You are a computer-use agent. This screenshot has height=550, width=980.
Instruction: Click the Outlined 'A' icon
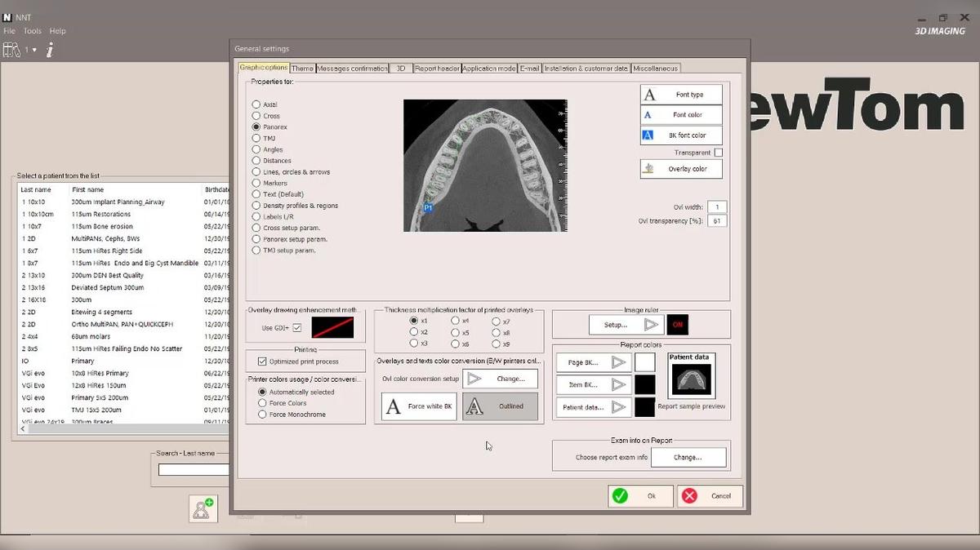click(x=474, y=406)
